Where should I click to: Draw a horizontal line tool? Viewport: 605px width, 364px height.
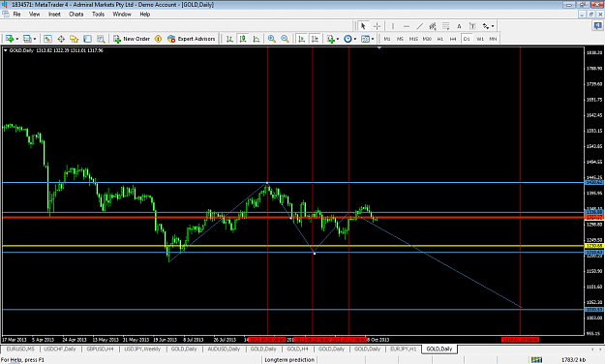pyautogui.click(x=407, y=26)
